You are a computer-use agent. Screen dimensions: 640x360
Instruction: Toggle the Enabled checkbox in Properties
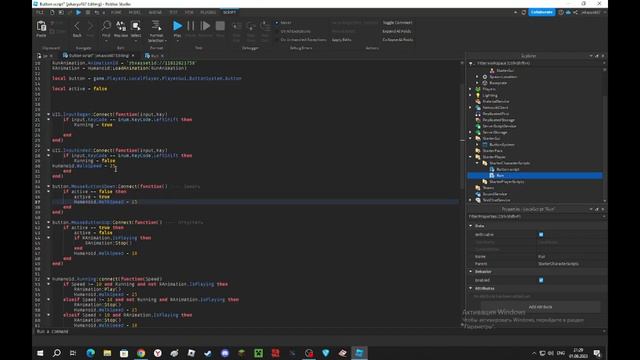coord(541,280)
